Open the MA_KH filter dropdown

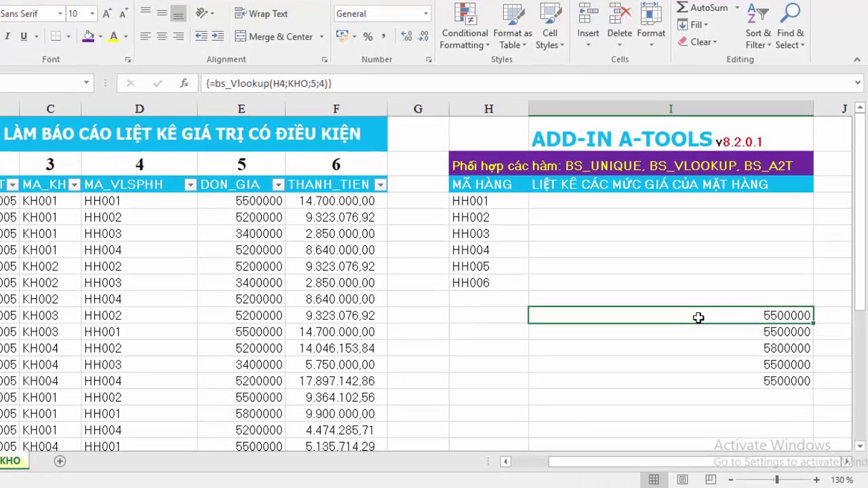coord(74,184)
